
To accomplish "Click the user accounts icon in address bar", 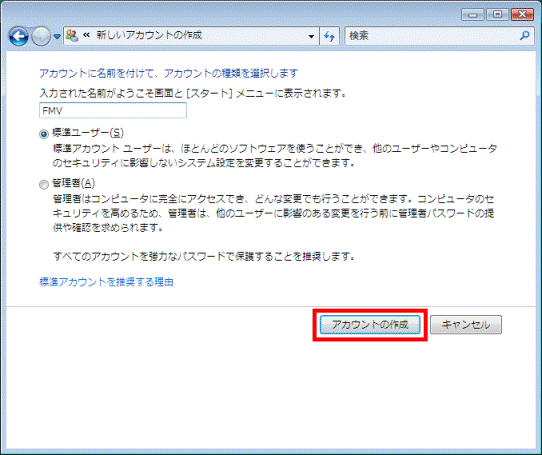I will [72, 35].
